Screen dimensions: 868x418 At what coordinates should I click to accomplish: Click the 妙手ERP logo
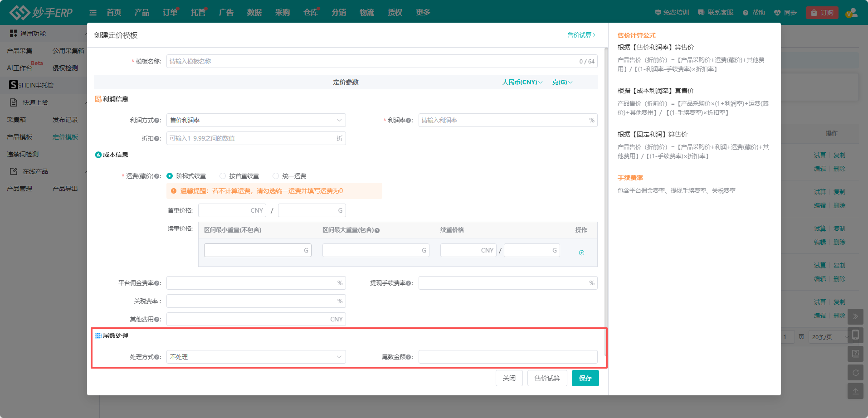41,12
